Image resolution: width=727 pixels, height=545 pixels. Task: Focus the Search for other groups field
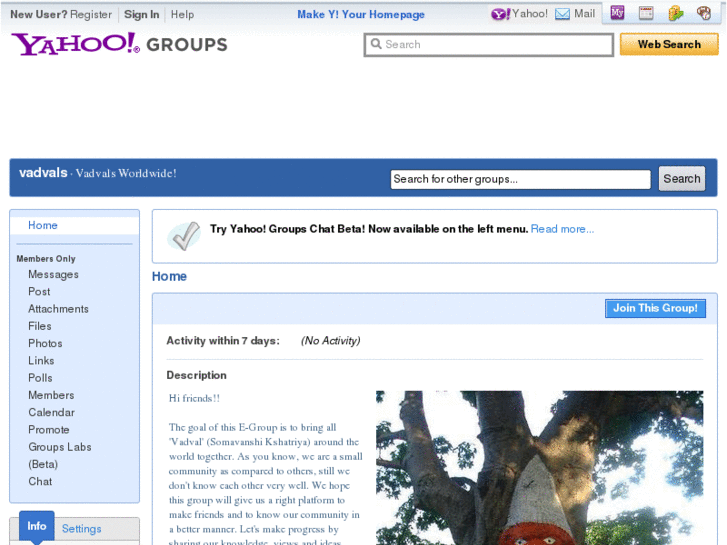tap(521, 179)
